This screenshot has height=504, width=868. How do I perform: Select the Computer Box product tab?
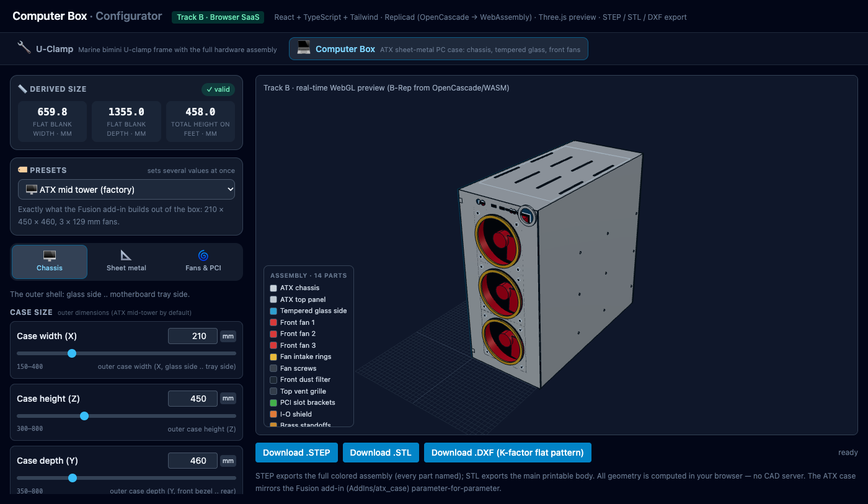click(438, 49)
